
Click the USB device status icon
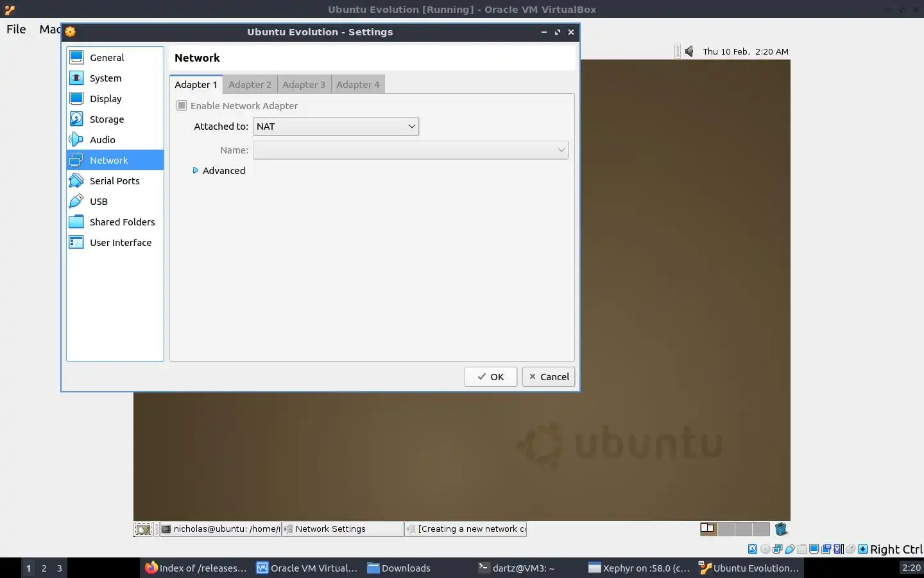pyautogui.click(x=789, y=549)
